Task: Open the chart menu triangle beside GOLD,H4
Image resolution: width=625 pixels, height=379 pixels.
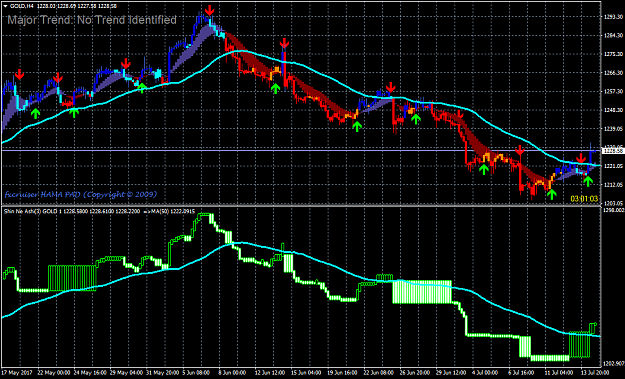Action: point(5,6)
